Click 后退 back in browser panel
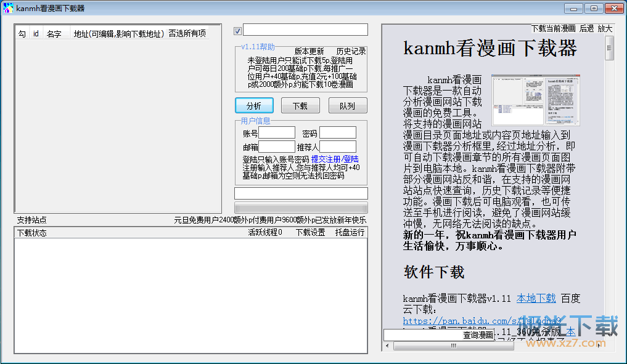Screen dimensions: 627x364 [x=586, y=28]
